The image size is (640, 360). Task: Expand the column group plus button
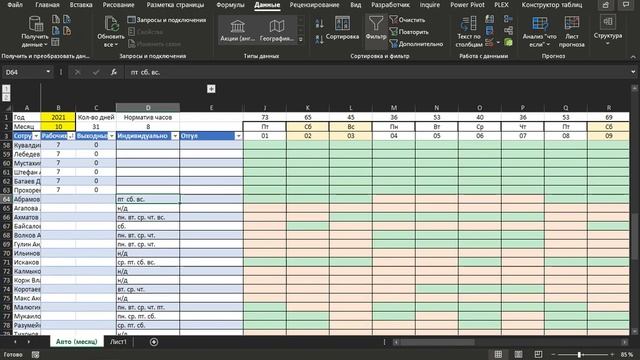[x=211, y=89]
